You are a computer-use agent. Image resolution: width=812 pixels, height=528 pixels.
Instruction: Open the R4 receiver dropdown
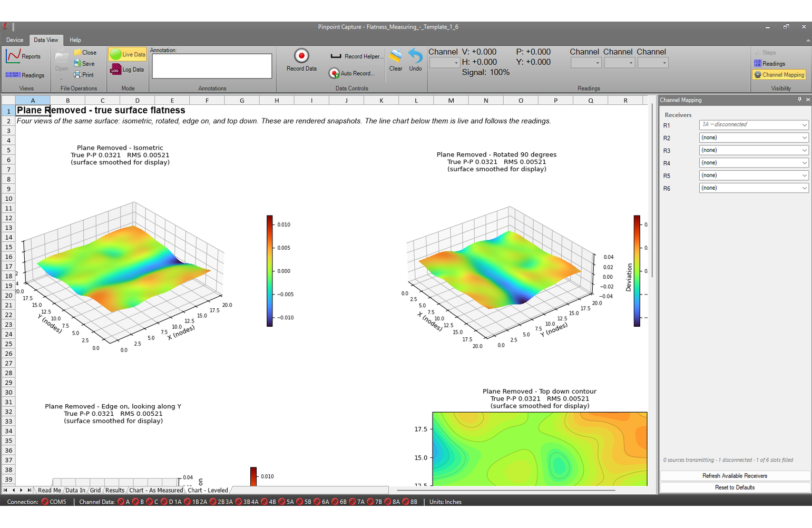[x=754, y=163]
